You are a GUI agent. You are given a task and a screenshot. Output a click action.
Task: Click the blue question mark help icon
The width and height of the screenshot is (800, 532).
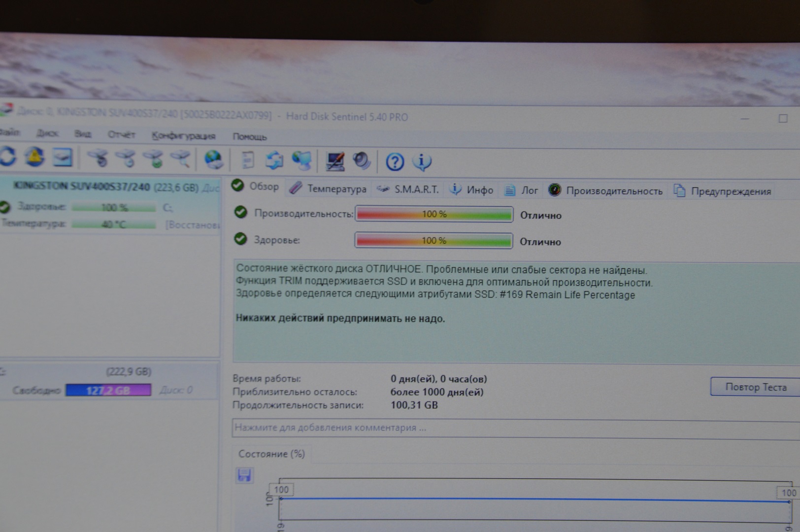tap(395, 162)
